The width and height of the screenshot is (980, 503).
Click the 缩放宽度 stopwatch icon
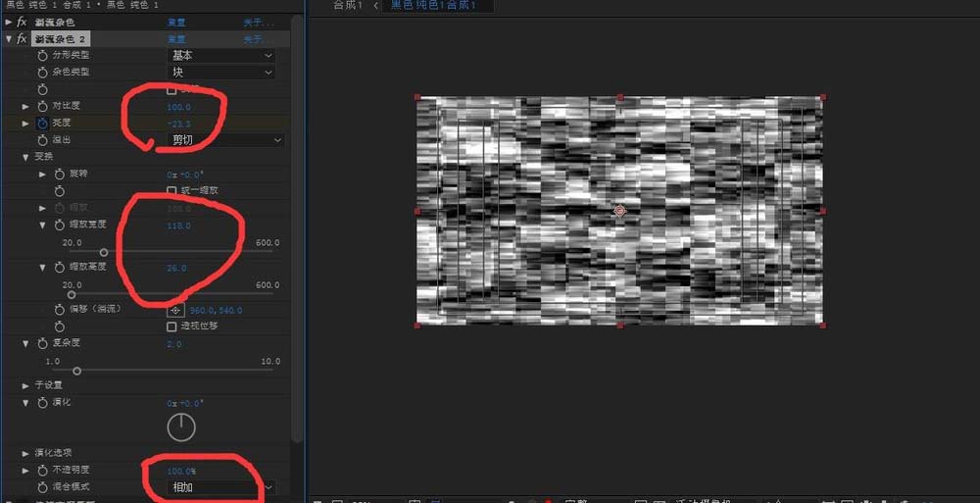(x=60, y=225)
